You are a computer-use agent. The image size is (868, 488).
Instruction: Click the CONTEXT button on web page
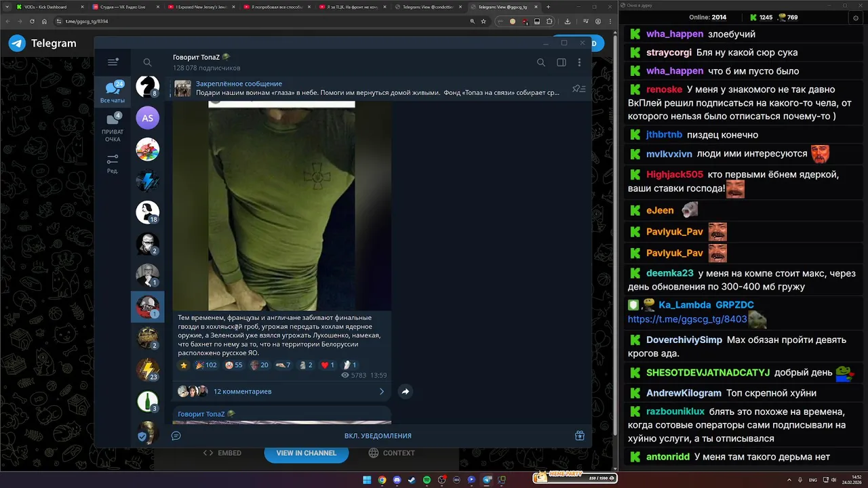[x=391, y=453]
